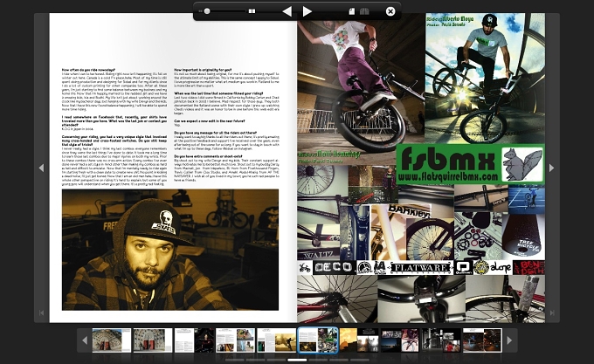The width and height of the screenshot is (594, 364).
Task: Go to the next page using the toolbar arrow
Action: click(x=307, y=11)
